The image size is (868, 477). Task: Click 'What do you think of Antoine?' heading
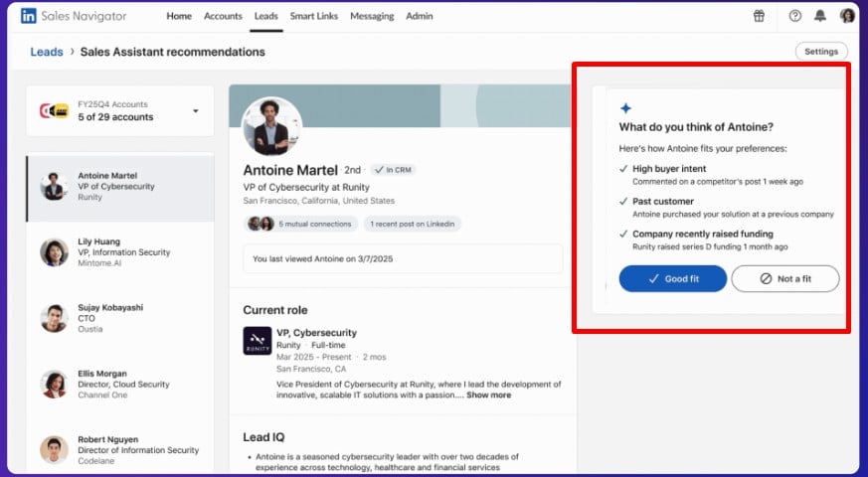pos(696,127)
